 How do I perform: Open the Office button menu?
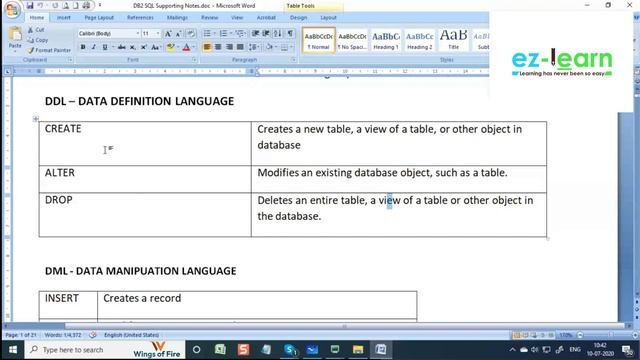pyautogui.click(x=12, y=10)
